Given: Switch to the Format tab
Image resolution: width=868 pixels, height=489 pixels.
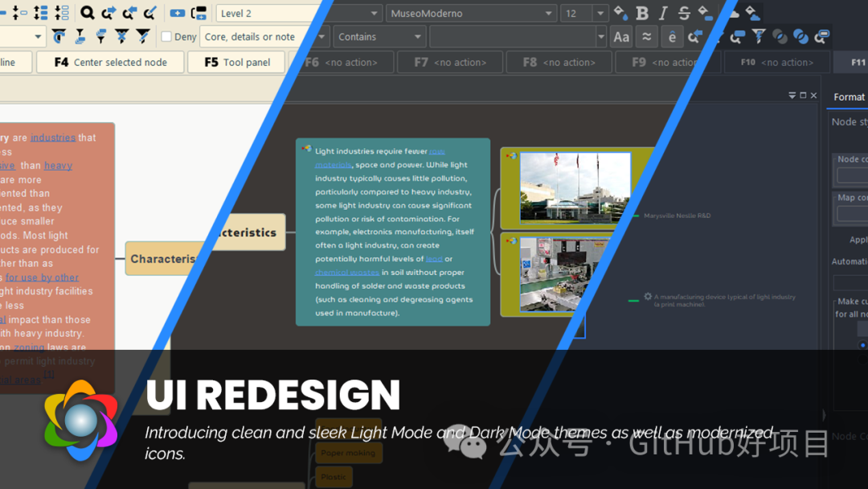Looking at the screenshot, I should (849, 97).
